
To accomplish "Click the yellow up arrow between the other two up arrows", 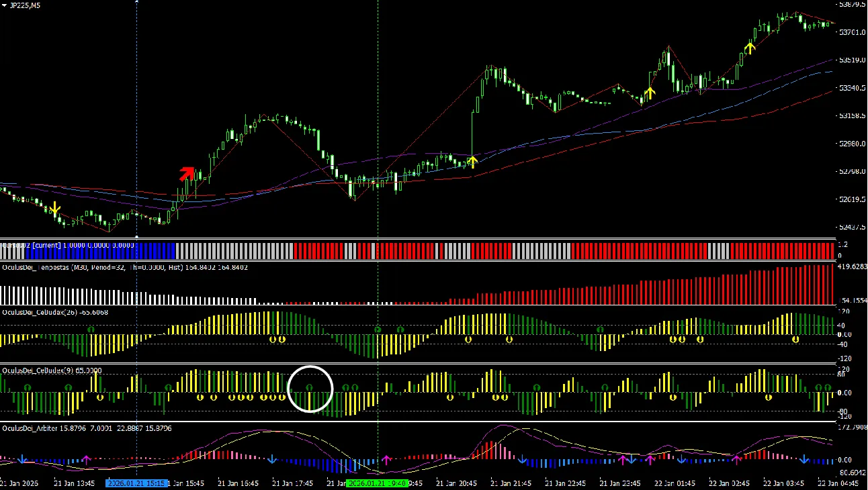I will pos(649,93).
